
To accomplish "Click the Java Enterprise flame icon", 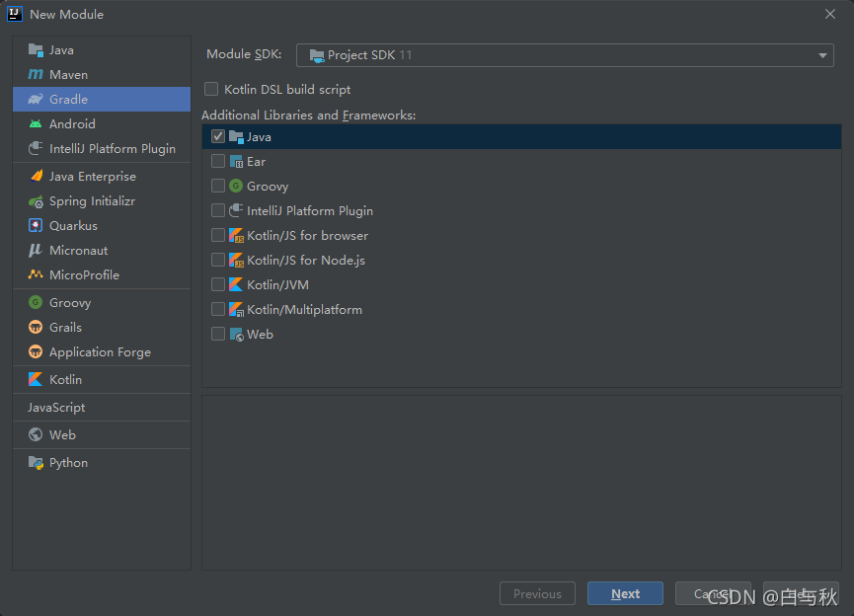I will [x=37, y=176].
